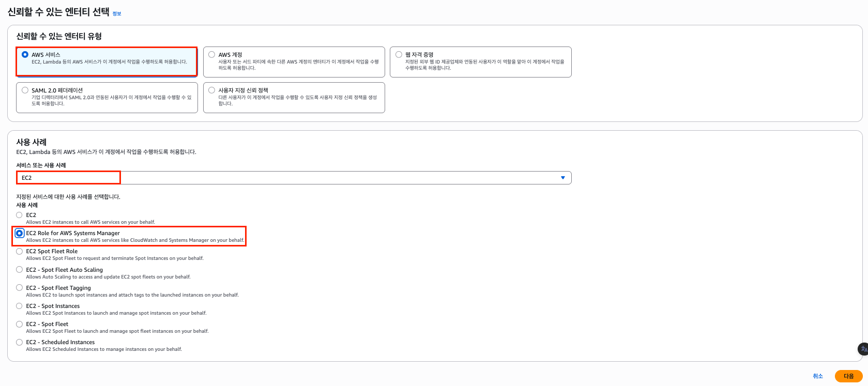This screenshot has width=868, height=386.
Task: Open the 정보 info link beside title
Action: click(x=117, y=14)
